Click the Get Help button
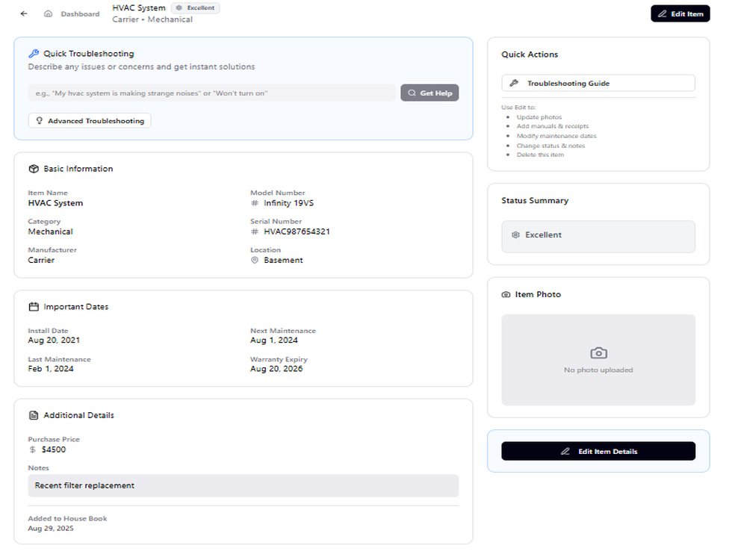This screenshot has height=560, width=747. coord(430,93)
